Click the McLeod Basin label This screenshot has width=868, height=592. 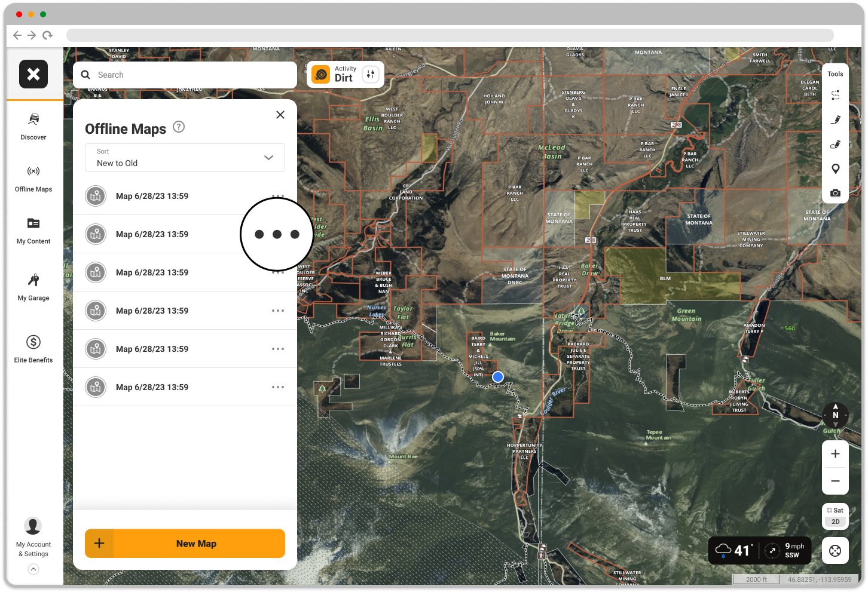[552, 152]
